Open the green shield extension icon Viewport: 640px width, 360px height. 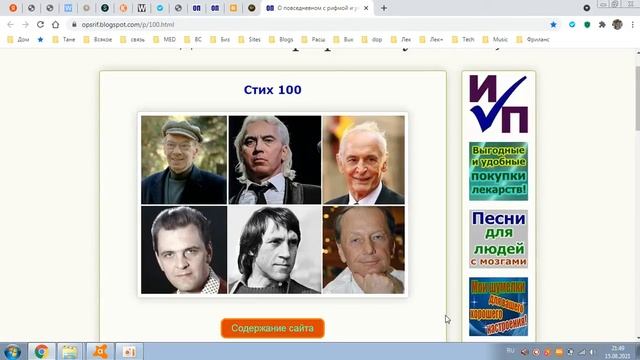[x=587, y=24]
